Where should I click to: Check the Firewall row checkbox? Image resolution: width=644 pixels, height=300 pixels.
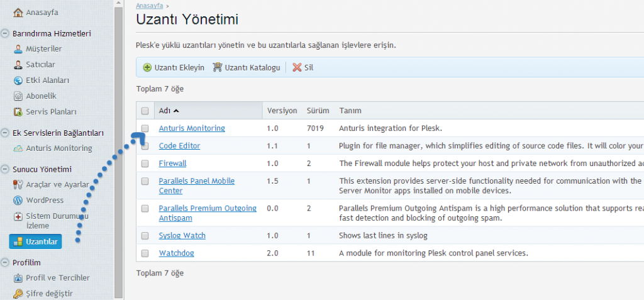click(x=145, y=164)
